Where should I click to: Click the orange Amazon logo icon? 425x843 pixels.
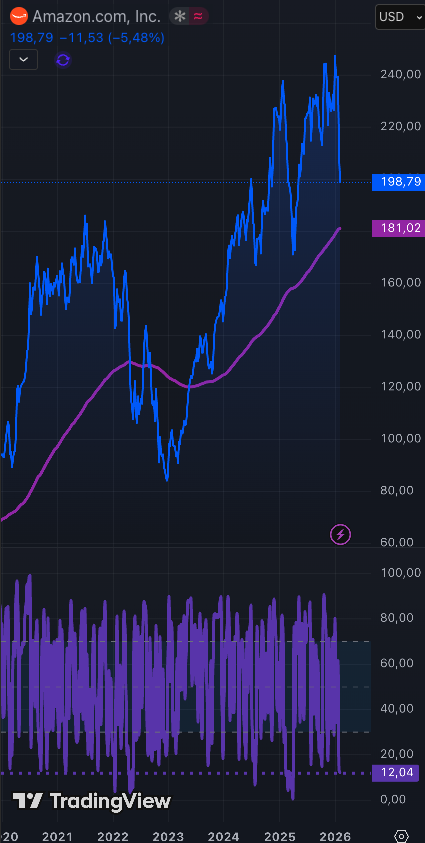click(x=19, y=16)
